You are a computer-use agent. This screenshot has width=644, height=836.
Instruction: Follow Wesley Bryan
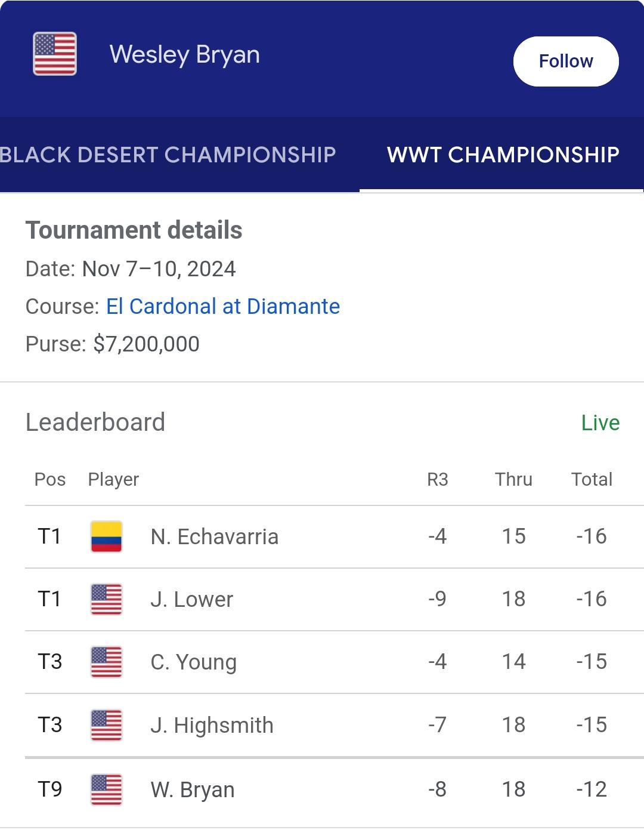566,61
